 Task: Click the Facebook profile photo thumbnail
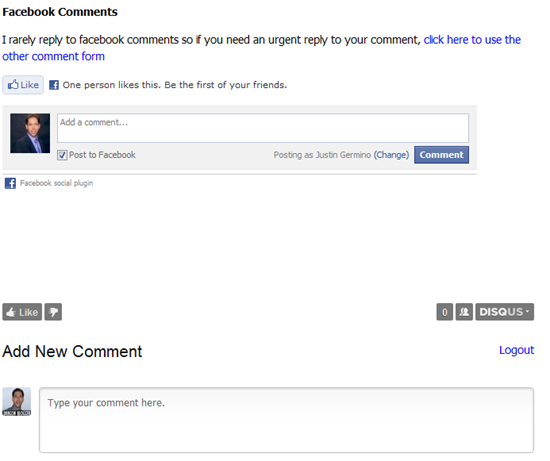pos(30,133)
